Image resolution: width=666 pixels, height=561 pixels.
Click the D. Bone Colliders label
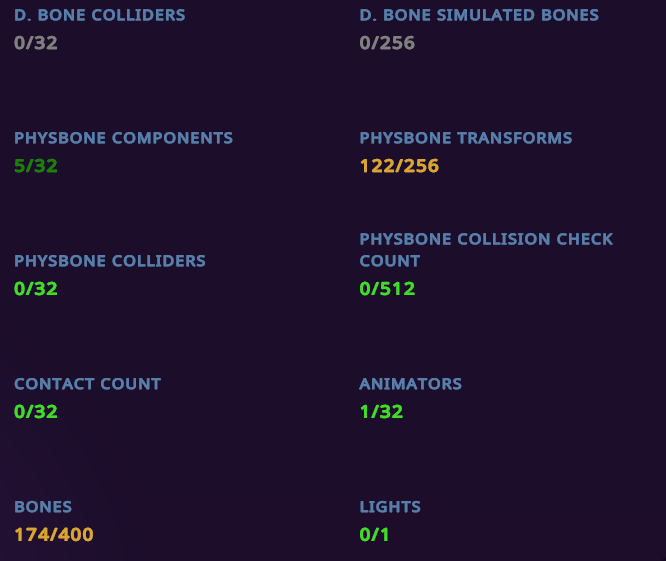point(99,15)
